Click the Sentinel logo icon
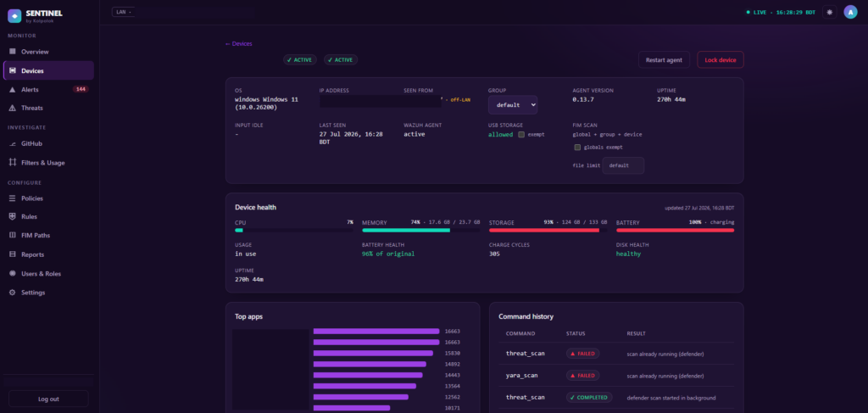Image resolution: width=868 pixels, height=413 pixels. (x=14, y=15)
